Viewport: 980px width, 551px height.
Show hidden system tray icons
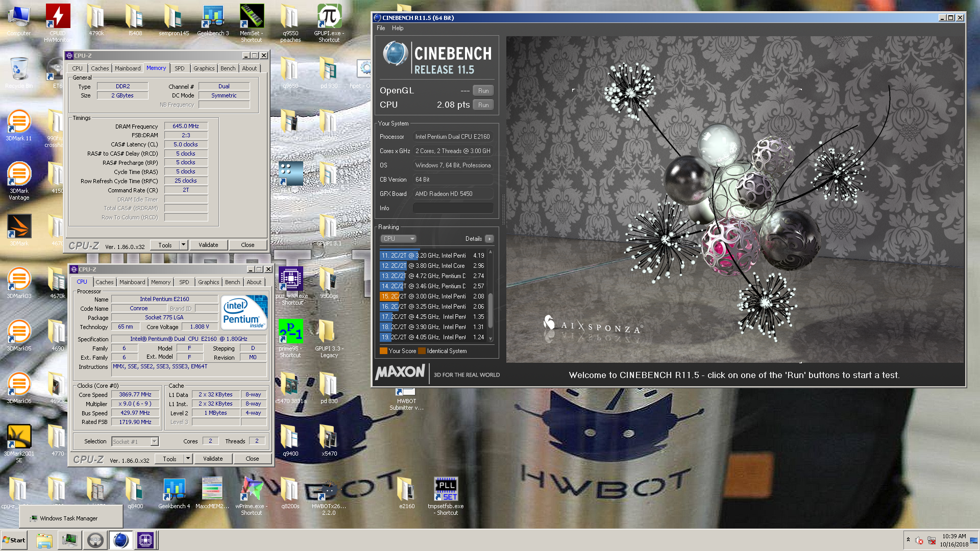pos(908,540)
